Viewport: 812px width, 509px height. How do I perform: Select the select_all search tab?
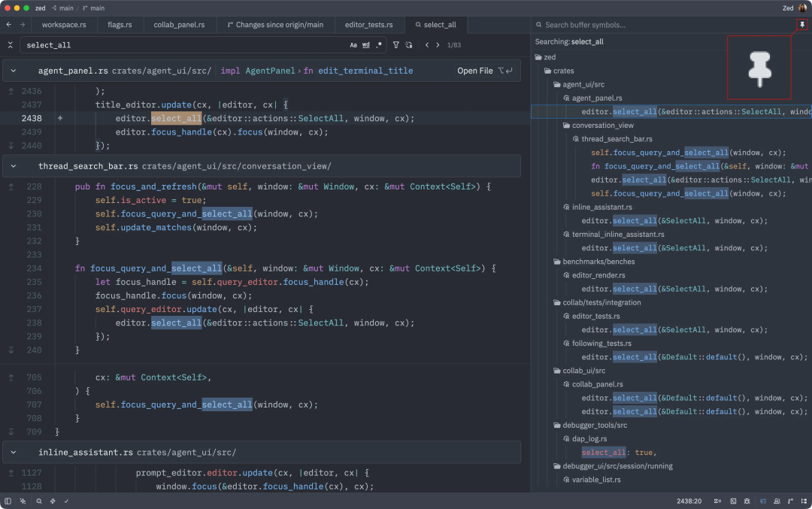[435, 24]
